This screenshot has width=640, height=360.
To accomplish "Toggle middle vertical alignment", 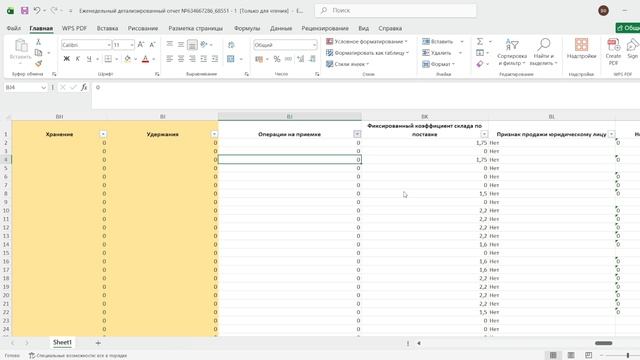I will (x=181, y=44).
